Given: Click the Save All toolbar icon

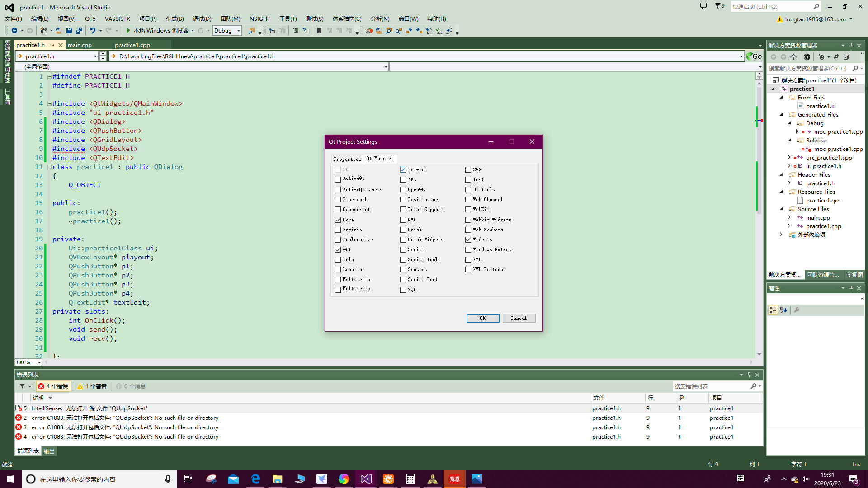Looking at the screenshot, I should click(x=79, y=31).
